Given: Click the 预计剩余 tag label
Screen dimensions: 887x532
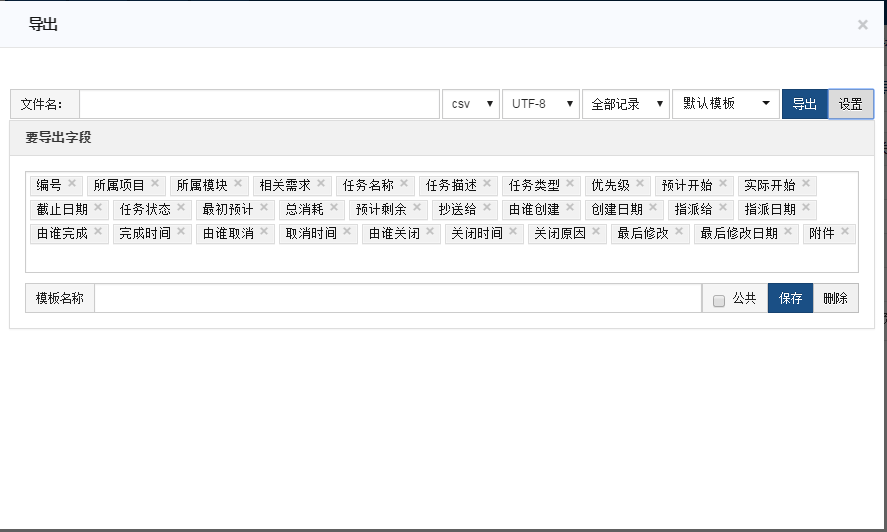Looking at the screenshot, I should coord(381,209).
